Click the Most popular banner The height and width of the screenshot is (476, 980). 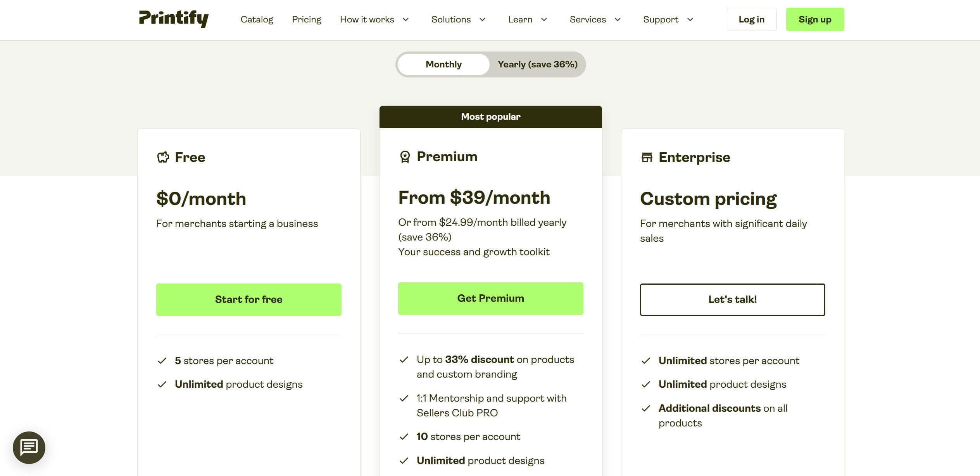(490, 117)
